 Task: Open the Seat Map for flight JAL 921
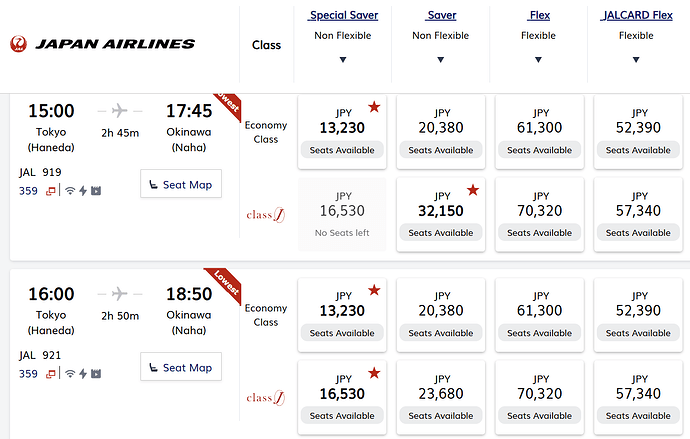(181, 367)
